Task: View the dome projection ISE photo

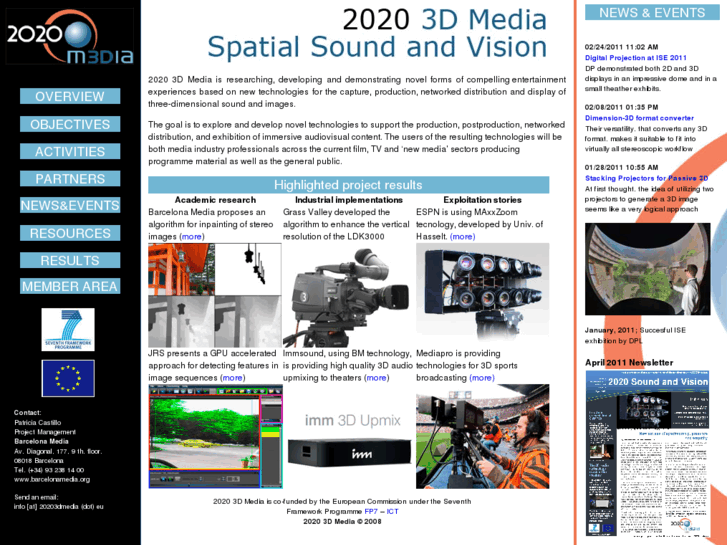Action: pyautogui.click(x=647, y=269)
